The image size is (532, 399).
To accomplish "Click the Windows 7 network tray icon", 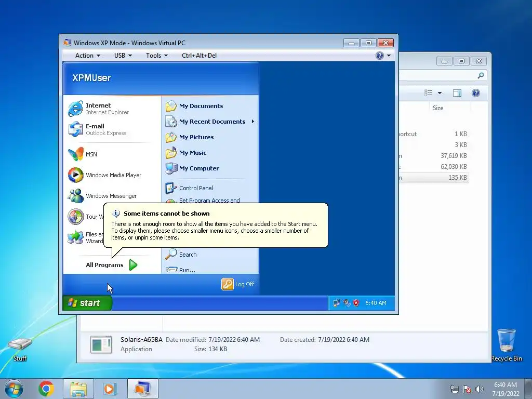I will point(454,389).
